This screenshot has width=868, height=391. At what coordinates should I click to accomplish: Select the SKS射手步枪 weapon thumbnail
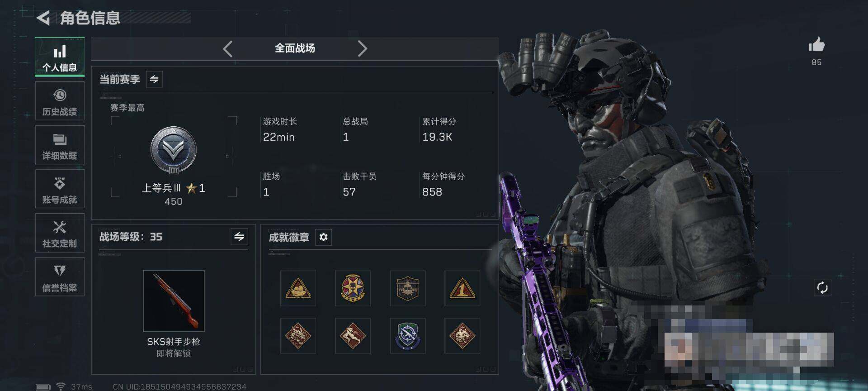[x=174, y=301]
